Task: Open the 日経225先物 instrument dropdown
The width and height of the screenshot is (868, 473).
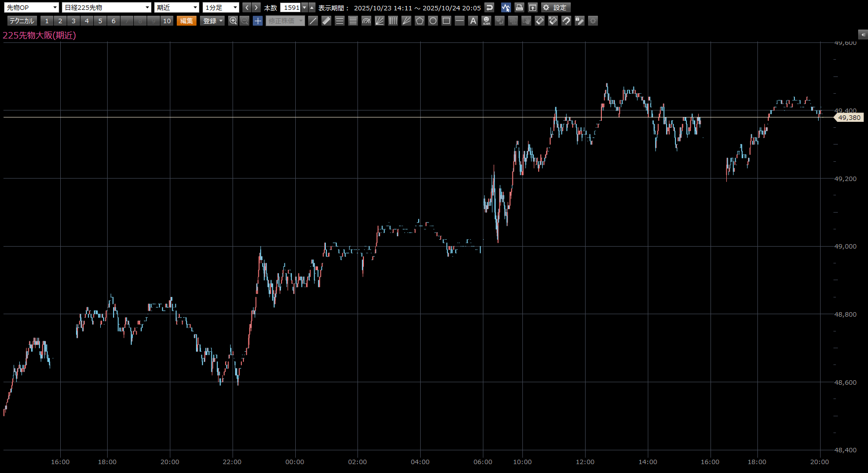Action: click(x=107, y=7)
